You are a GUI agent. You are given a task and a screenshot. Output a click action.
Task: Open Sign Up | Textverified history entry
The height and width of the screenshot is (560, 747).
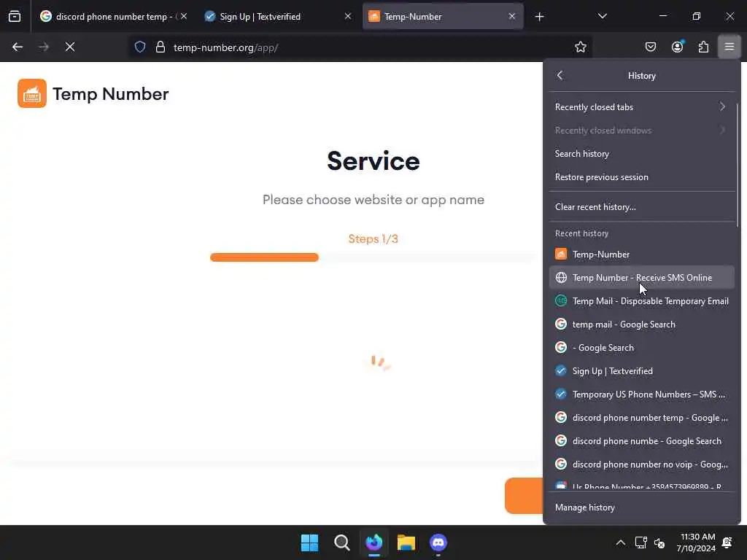641,370
